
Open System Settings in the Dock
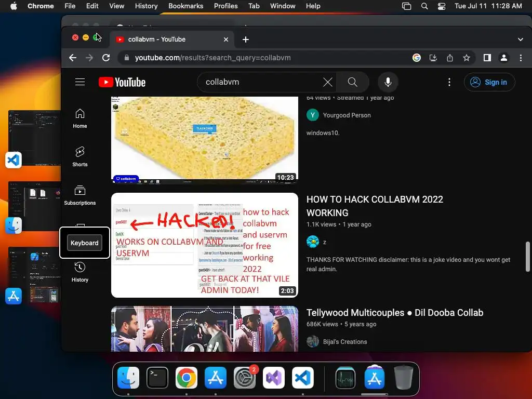click(245, 378)
